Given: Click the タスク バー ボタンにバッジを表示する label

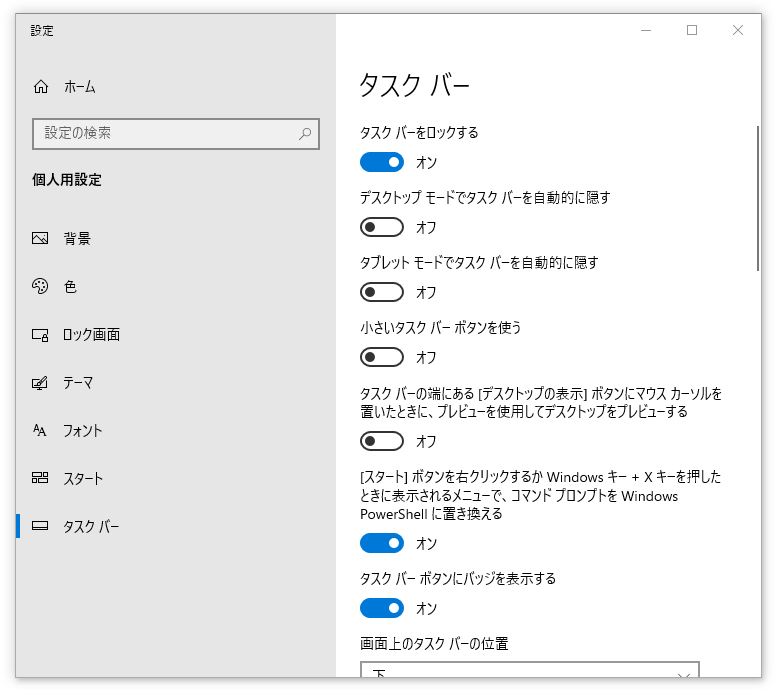Looking at the screenshot, I should 458,578.
